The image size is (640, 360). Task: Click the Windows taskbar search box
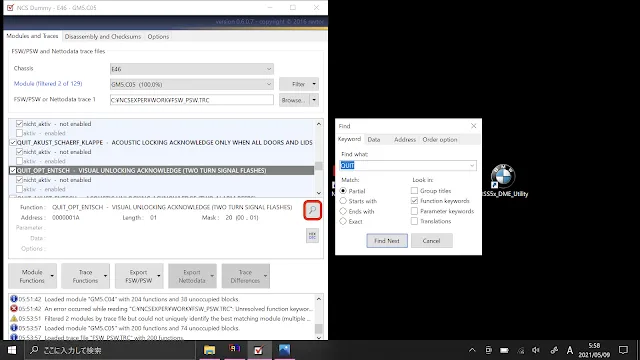click(110, 350)
